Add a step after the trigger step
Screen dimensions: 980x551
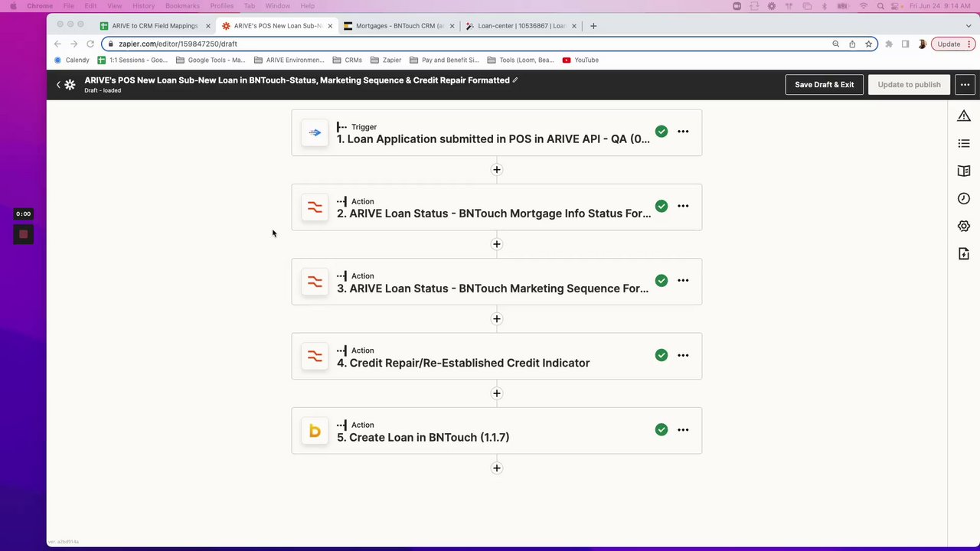[x=497, y=170]
